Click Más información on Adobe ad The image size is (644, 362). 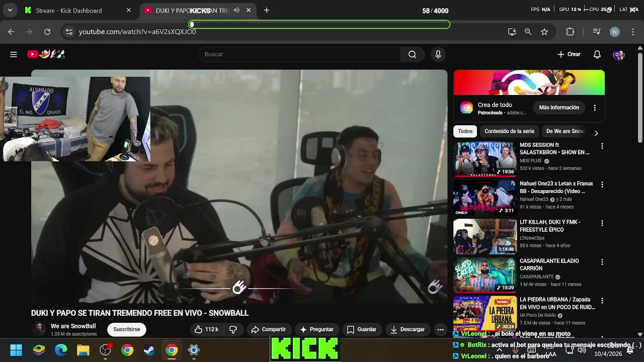pos(559,108)
